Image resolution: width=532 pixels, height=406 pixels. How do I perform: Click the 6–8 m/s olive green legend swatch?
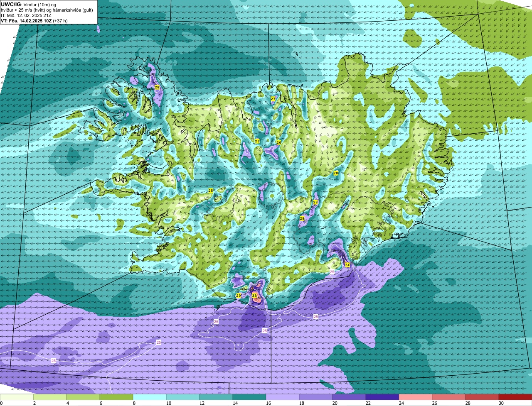116,397
